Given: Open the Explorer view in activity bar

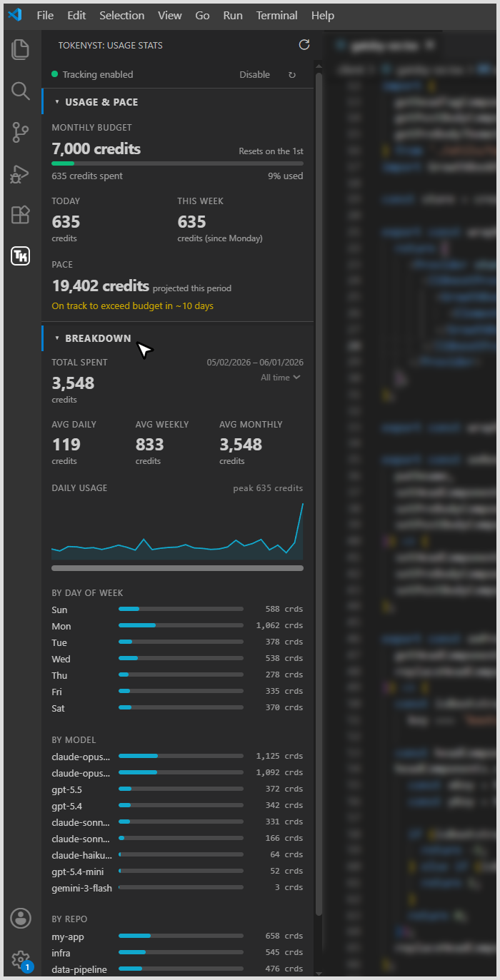Looking at the screenshot, I should tap(21, 49).
